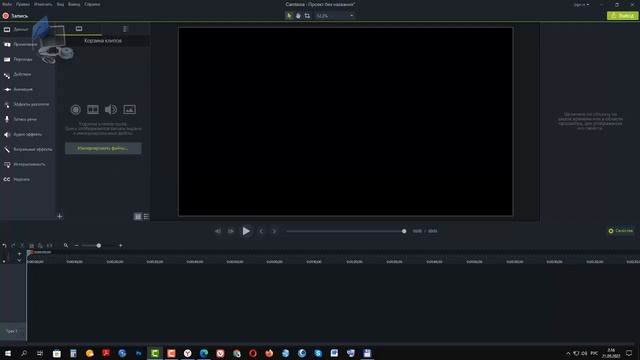
Task: Switch to the library tab icon
Action: tap(125, 29)
